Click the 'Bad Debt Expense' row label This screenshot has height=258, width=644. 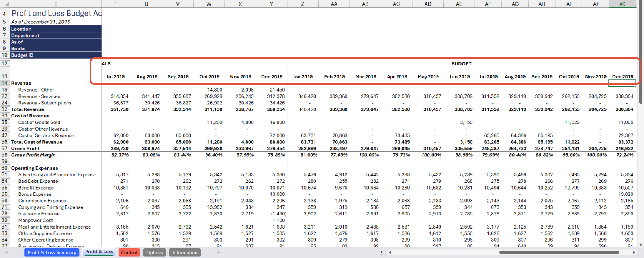38,181
